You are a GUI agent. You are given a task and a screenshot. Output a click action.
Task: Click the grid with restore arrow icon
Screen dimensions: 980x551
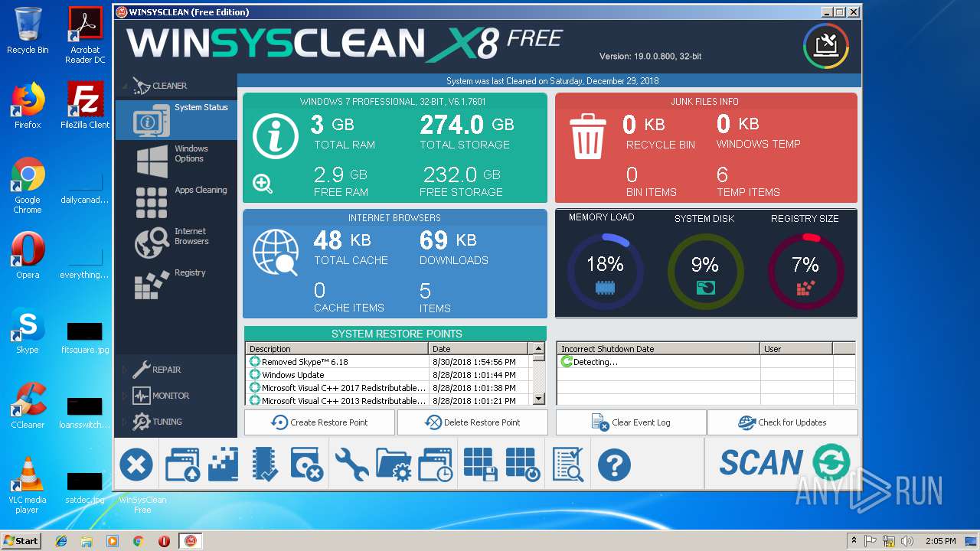coord(523,465)
